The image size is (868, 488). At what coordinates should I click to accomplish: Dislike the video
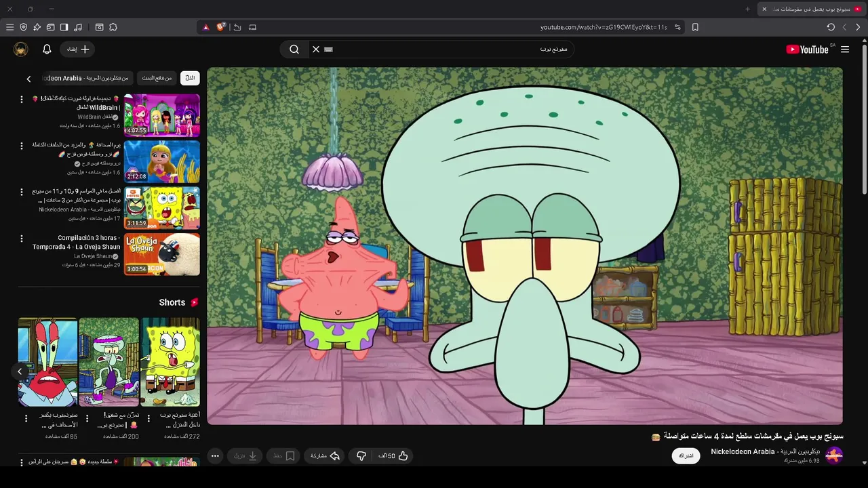coord(361,456)
